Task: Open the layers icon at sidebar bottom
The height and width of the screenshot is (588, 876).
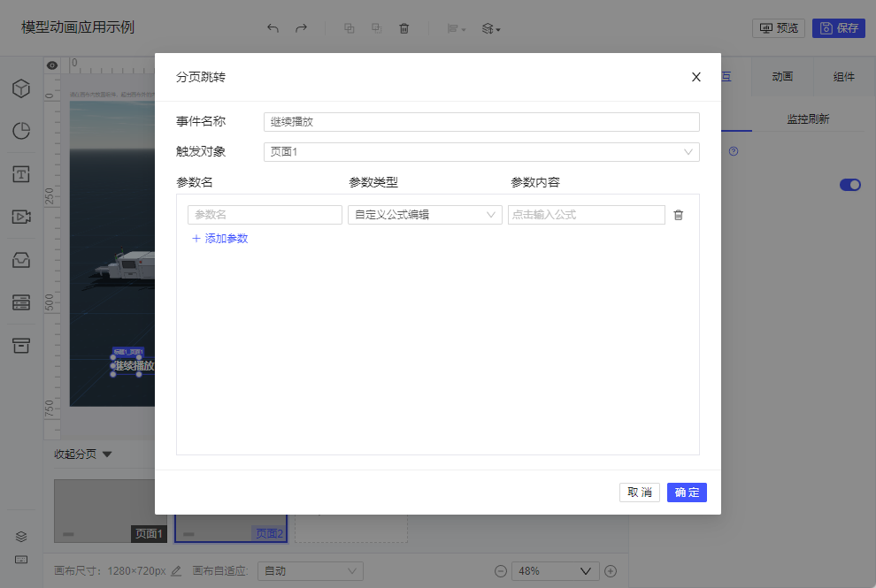Action: 21,537
